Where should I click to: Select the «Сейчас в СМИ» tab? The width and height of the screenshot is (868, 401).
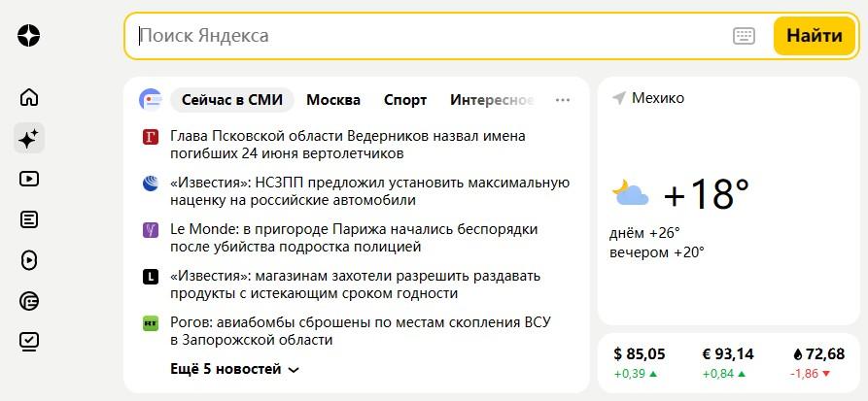(231, 99)
